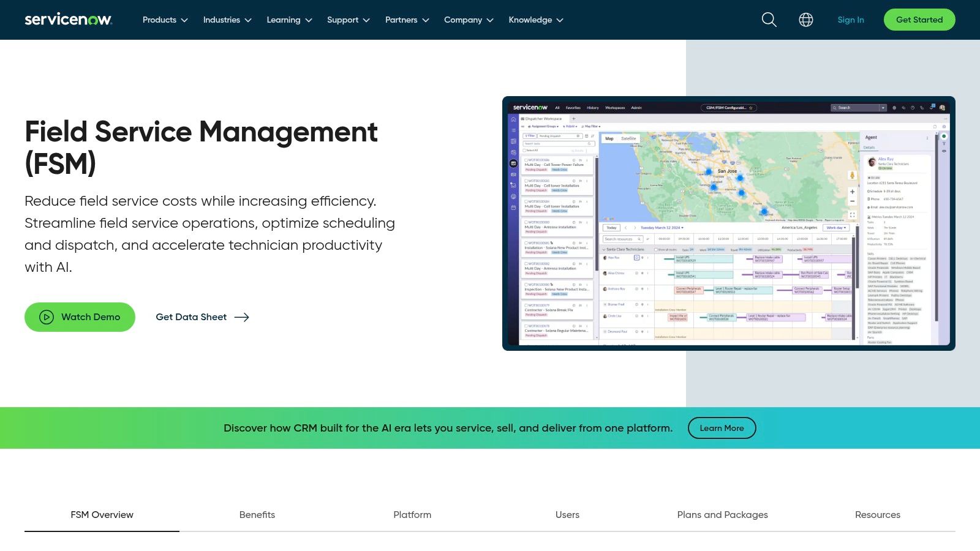Click the 'Discover how CRM built for the AI era' text
Viewport: 980px width, 551px height.
448,428
